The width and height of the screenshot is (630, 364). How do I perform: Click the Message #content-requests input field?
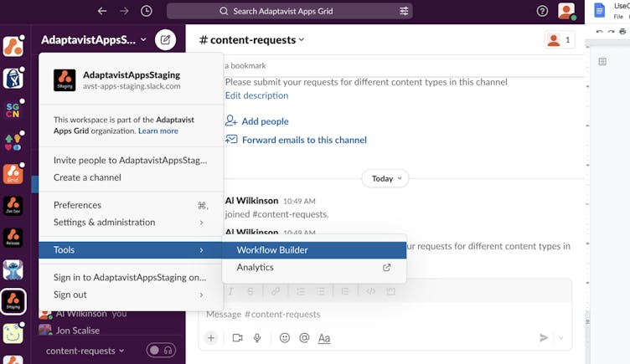click(x=385, y=315)
